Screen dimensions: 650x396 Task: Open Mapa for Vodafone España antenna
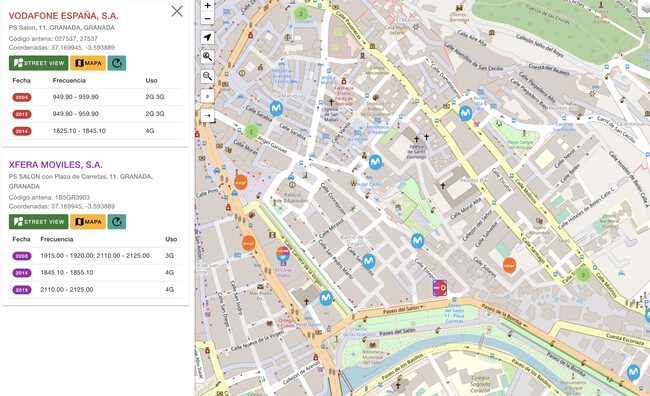point(88,63)
